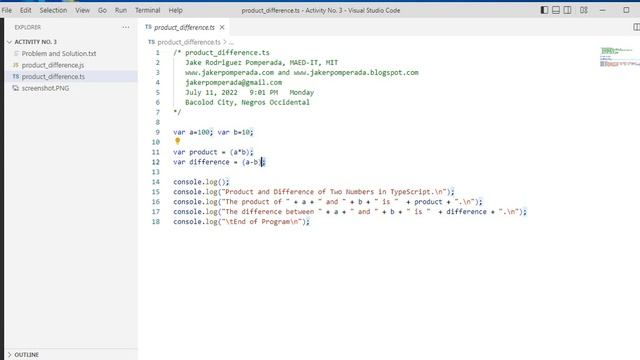This screenshot has height=360, width=640.
Task: Open the Terminal menu
Action: point(147,10)
